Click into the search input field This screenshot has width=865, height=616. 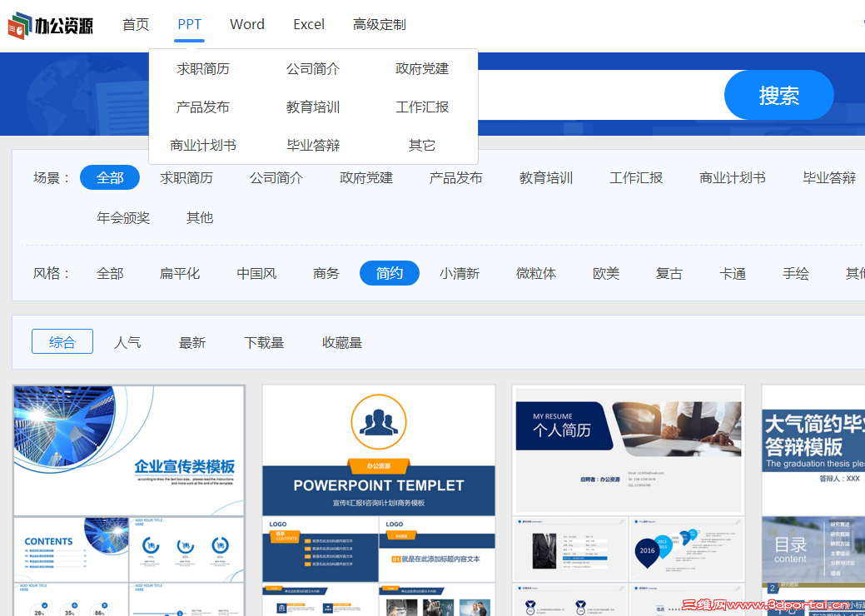600,95
